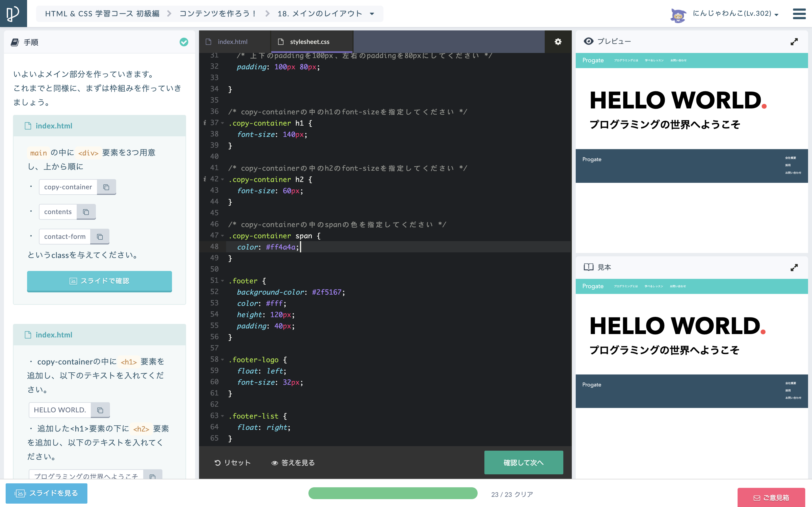812x507 pixels.
Task: Click the green completed checkmark in 手順
Action: pyautogui.click(x=184, y=42)
